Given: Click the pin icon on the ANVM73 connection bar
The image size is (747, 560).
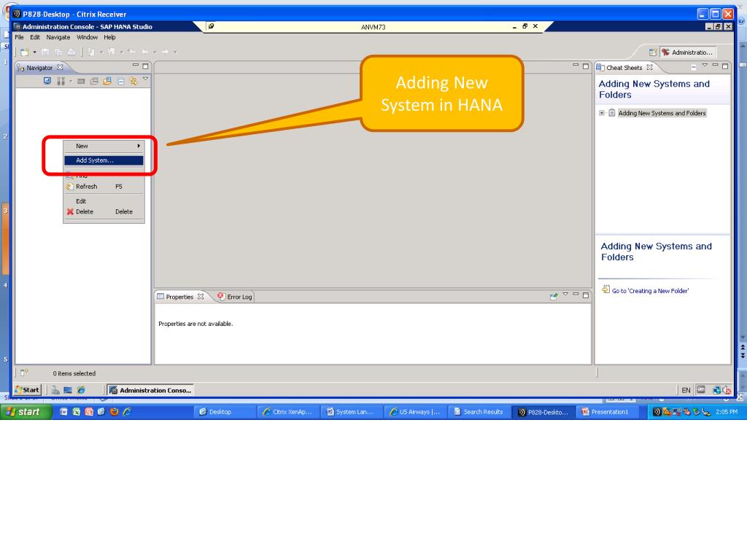Looking at the screenshot, I should click(211, 26).
